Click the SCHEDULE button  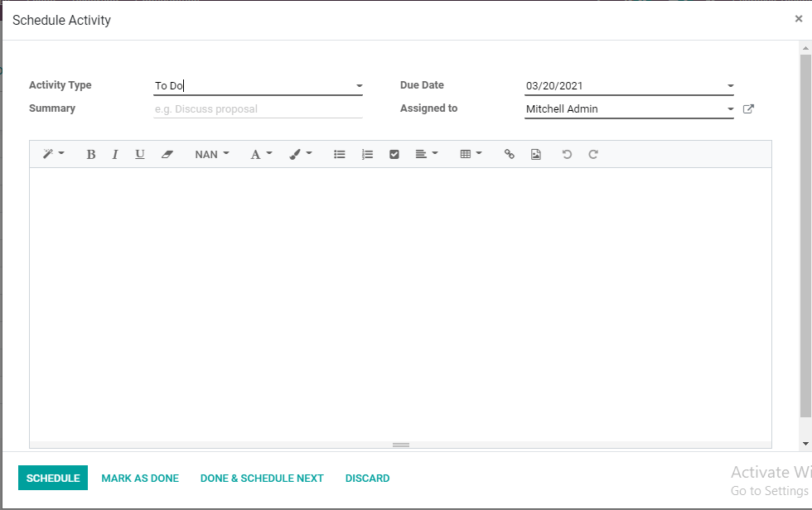(53, 478)
